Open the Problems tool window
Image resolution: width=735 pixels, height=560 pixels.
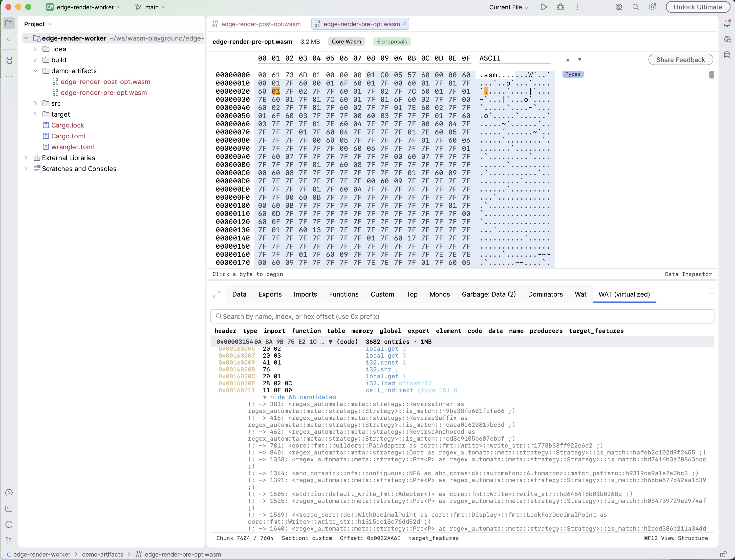9,525
